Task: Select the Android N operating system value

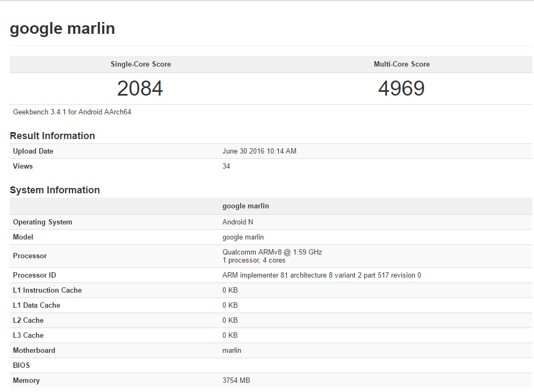Action: [x=234, y=222]
